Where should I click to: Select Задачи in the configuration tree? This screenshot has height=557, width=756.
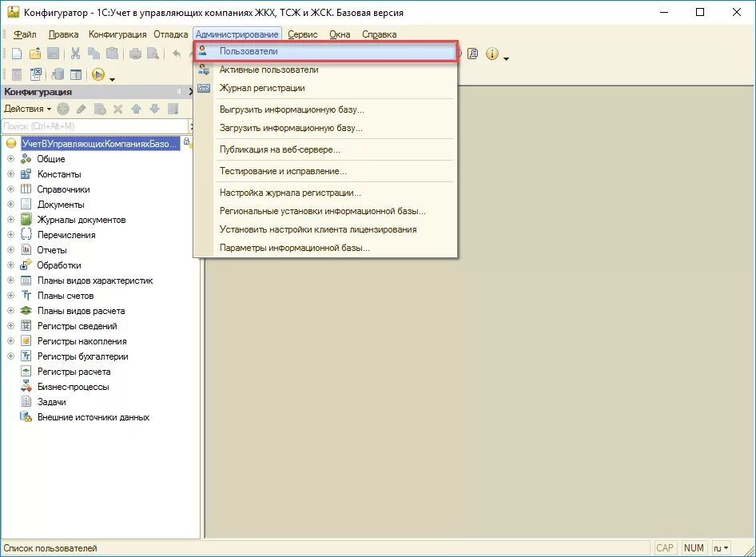(52, 402)
